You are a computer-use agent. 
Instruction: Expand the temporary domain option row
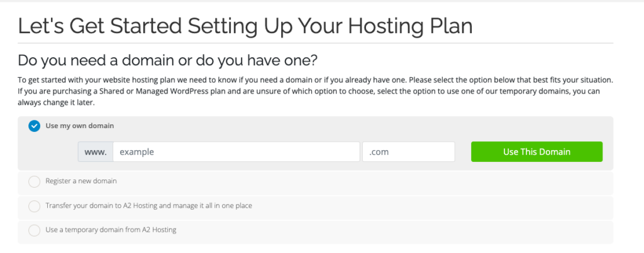pyautogui.click(x=316, y=232)
